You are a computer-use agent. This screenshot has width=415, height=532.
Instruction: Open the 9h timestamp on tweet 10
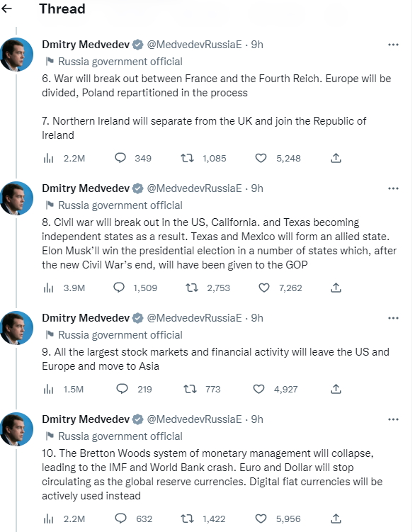click(x=257, y=419)
